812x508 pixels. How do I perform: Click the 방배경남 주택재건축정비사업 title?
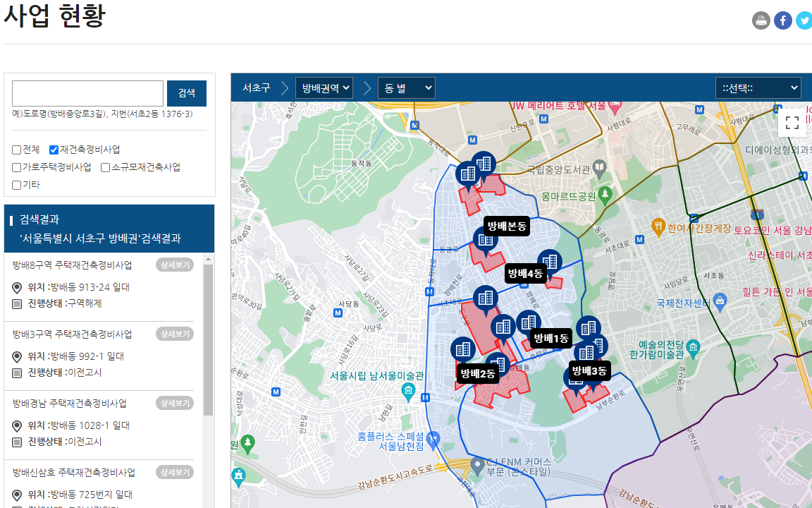69,404
